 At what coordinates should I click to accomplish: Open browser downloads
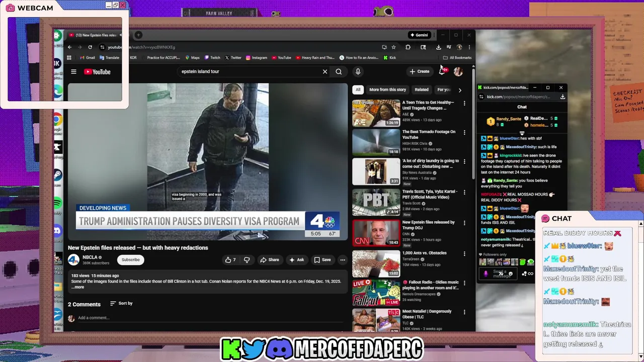click(x=438, y=47)
